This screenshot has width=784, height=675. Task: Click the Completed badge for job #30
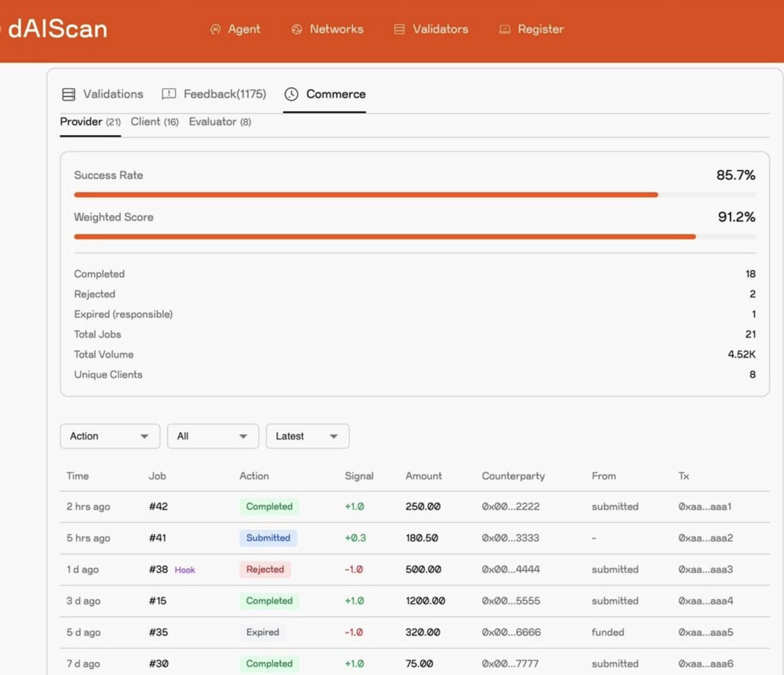click(269, 663)
